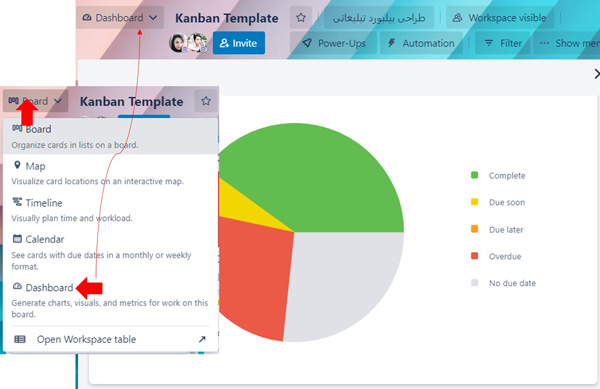This screenshot has height=389, width=600.
Task: Click Show menu ellipsis button
Action: point(566,43)
